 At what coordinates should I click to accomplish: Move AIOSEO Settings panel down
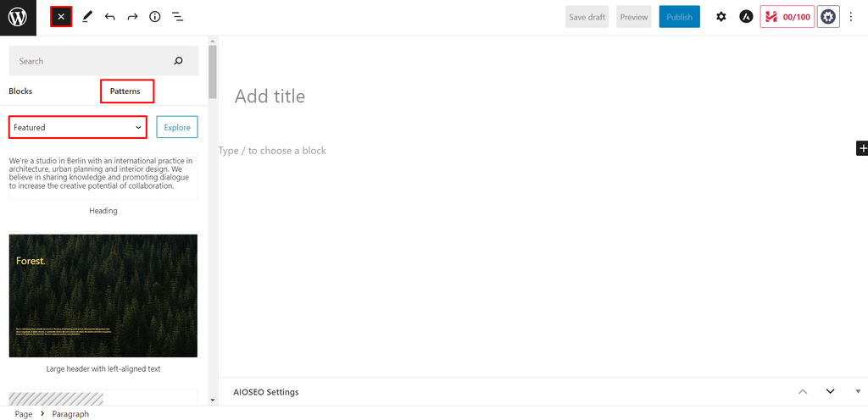pos(831,391)
